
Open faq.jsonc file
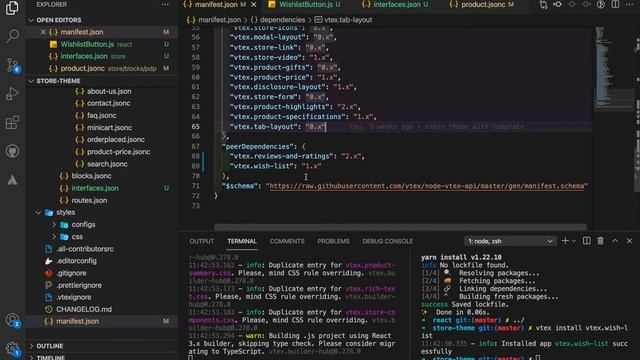102,116
